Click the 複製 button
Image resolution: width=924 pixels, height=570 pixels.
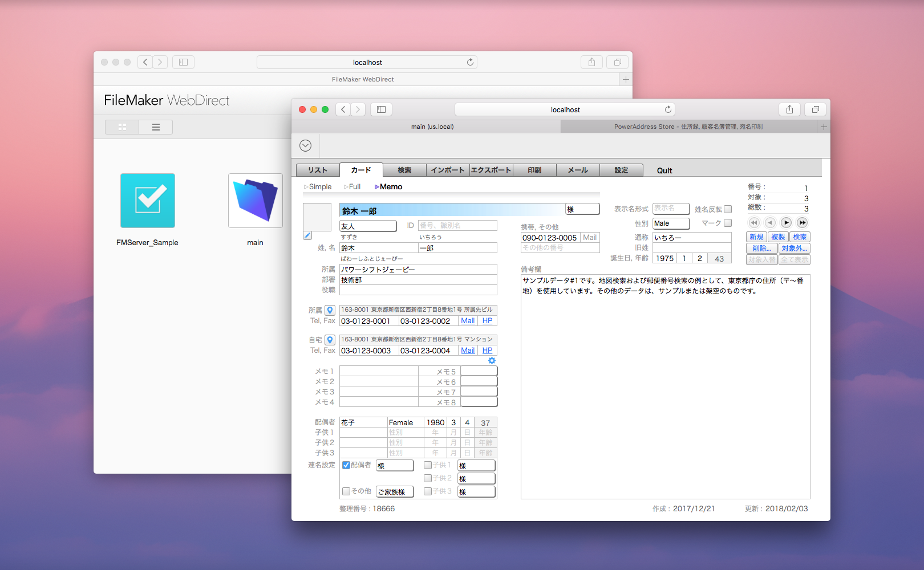[778, 237]
